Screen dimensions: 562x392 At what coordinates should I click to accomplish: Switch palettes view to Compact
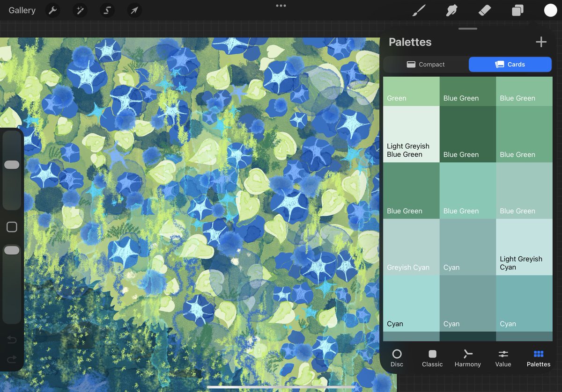[x=426, y=65]
